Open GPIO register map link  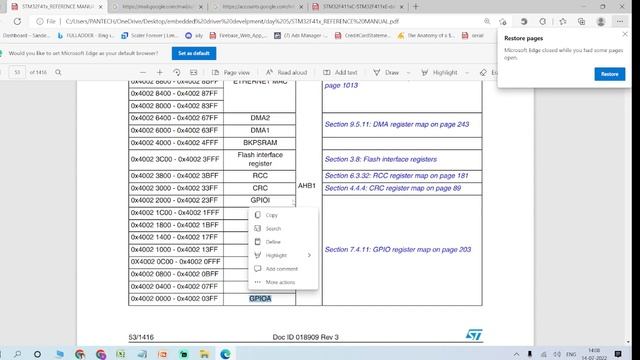(398, 249)
